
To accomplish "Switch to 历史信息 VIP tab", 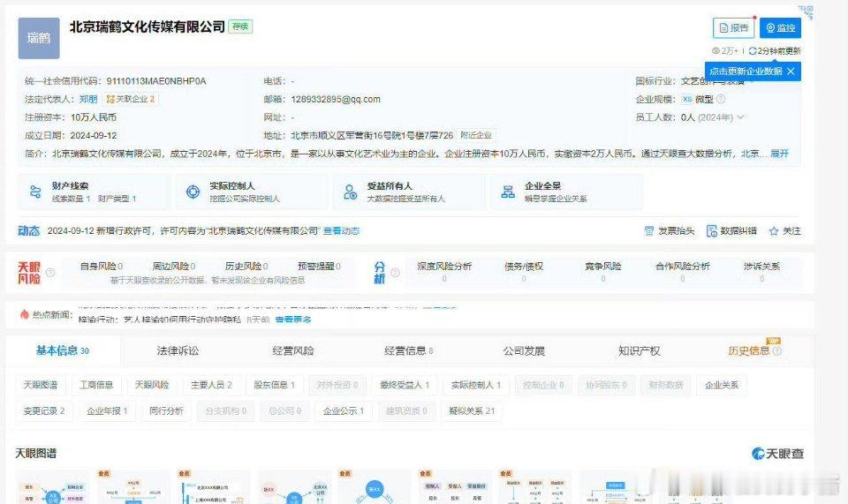I will pos(754,350).
